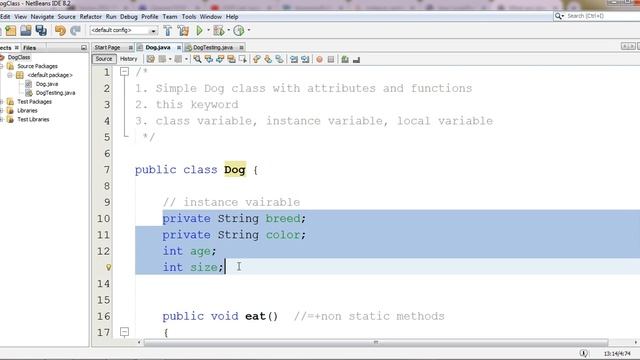Run the project with green play icon

[200, 31]
